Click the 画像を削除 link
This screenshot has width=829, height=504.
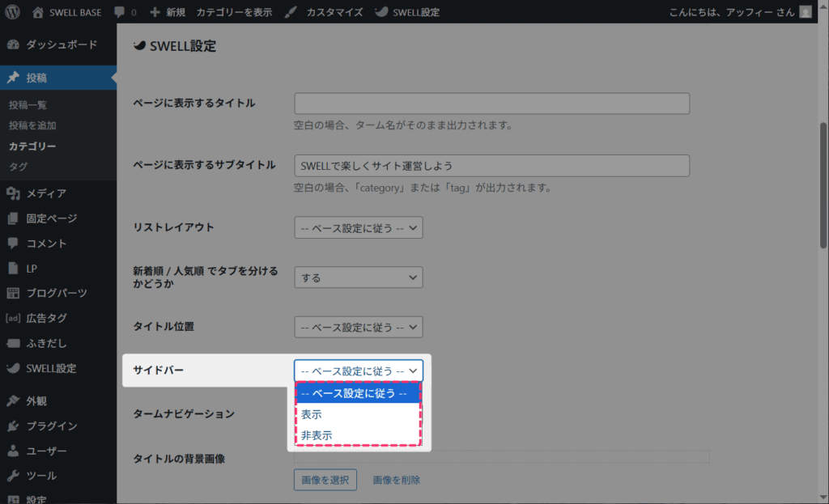point(397,480)
